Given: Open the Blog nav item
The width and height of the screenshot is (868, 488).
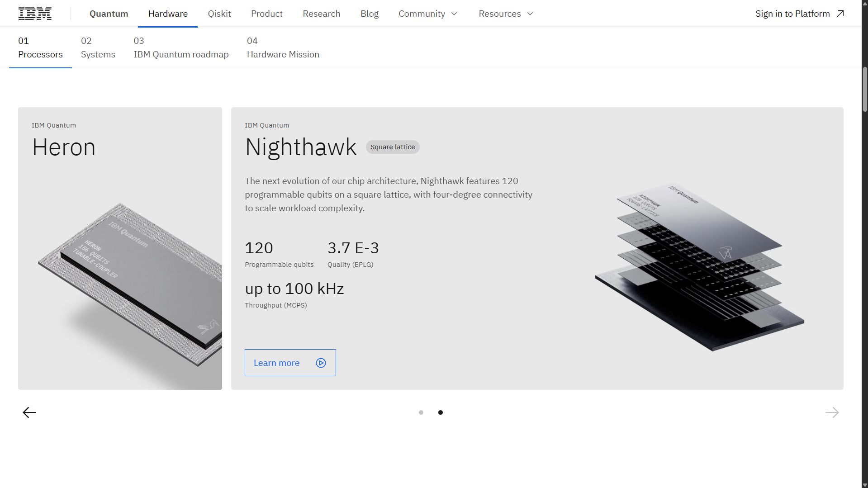Looking at the screenshot, I should tap(370, 14).
